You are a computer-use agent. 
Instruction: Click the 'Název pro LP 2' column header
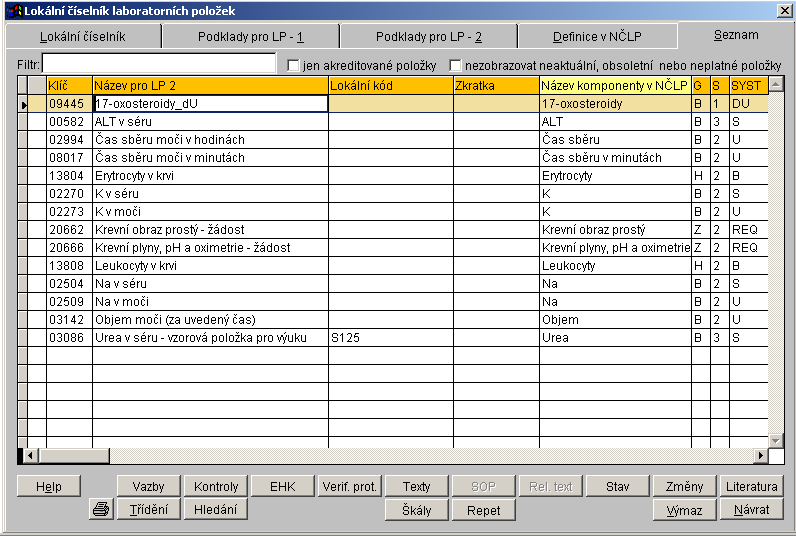[210, 86]
